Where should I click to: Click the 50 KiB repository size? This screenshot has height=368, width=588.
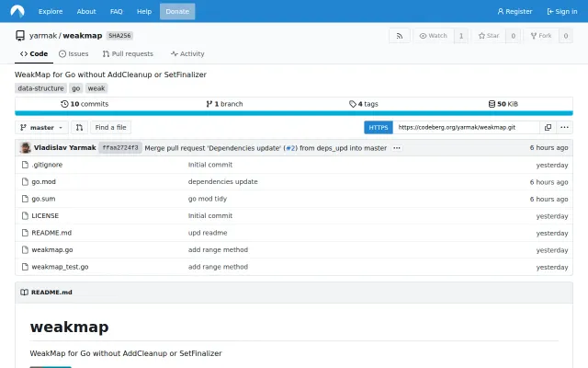[503, 104]
